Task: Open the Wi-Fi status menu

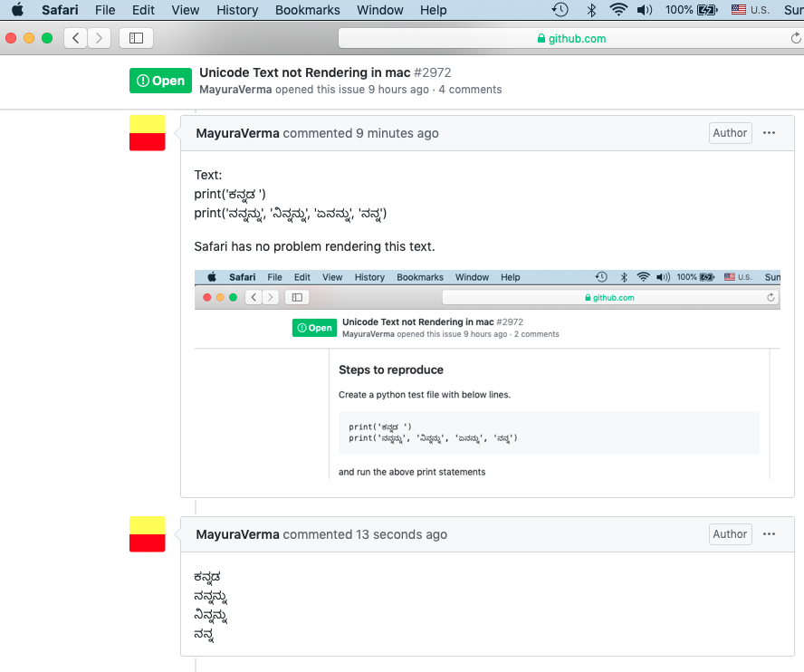Action: click(618, 10)
